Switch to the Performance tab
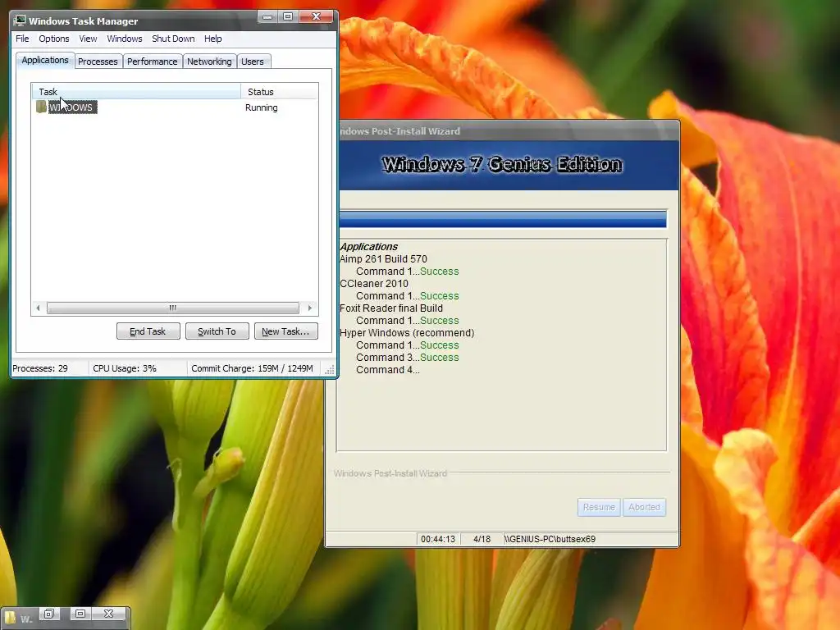This screenshot has width=840, height=630. (152, 62)
